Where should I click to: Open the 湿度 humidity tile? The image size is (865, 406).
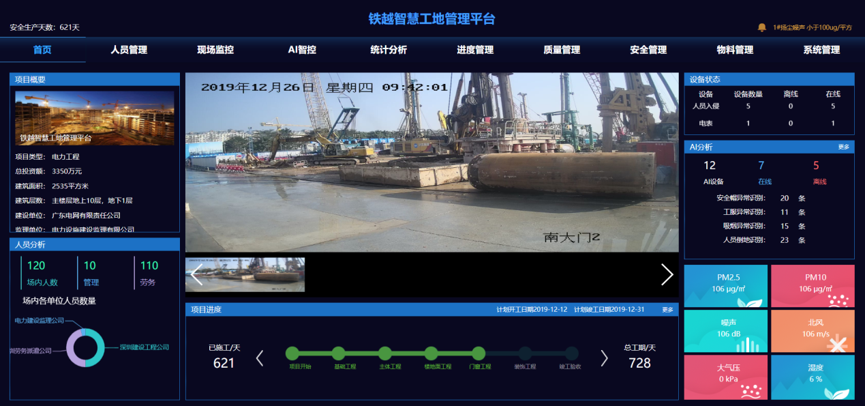click(813, 376)
